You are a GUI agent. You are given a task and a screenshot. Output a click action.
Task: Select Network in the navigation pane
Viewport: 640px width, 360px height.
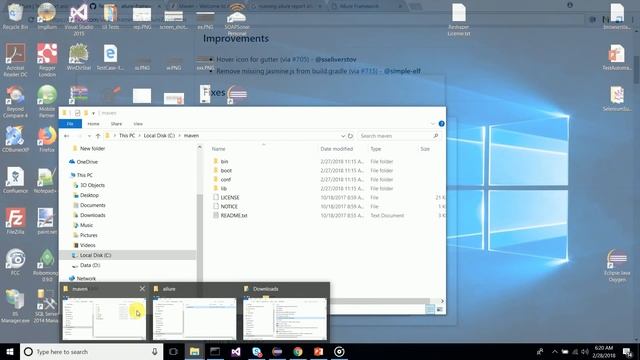coord(86,278)
